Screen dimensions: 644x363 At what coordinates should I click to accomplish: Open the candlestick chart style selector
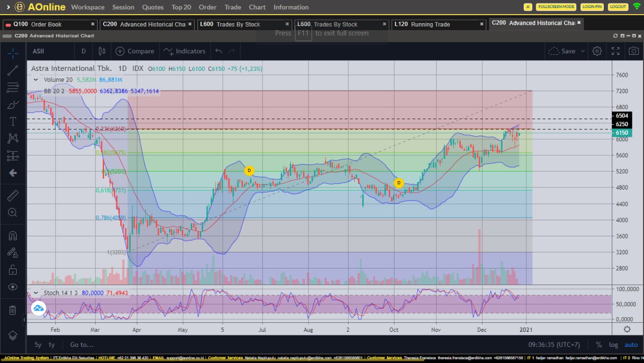click(x=102, y=51)
